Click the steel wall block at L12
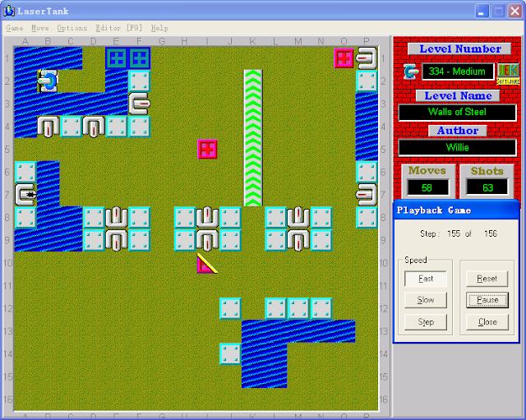526x420 pixels. tap(276, 308)
